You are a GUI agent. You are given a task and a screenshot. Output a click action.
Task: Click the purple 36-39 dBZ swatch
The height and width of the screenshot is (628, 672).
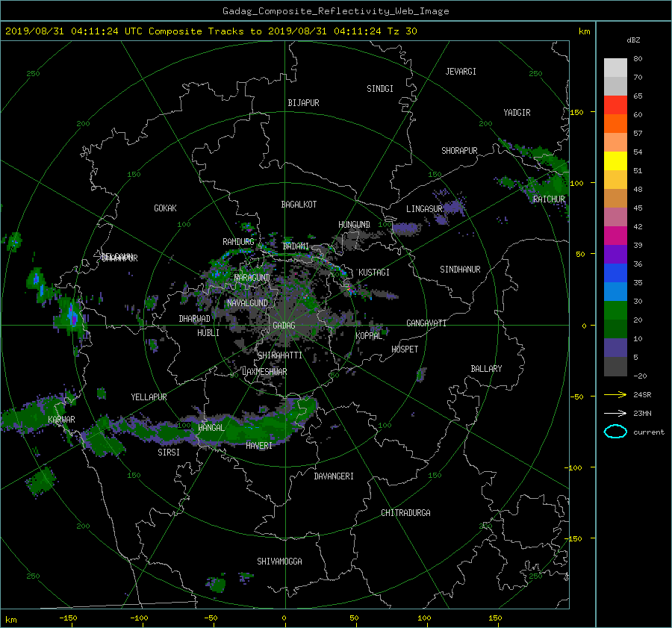pyautogui.click(x=615, y=255)
